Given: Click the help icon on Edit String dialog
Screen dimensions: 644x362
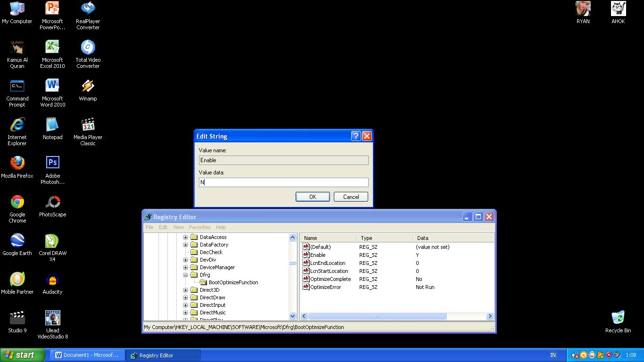Looking at the screenshot, I should (355, 136).
